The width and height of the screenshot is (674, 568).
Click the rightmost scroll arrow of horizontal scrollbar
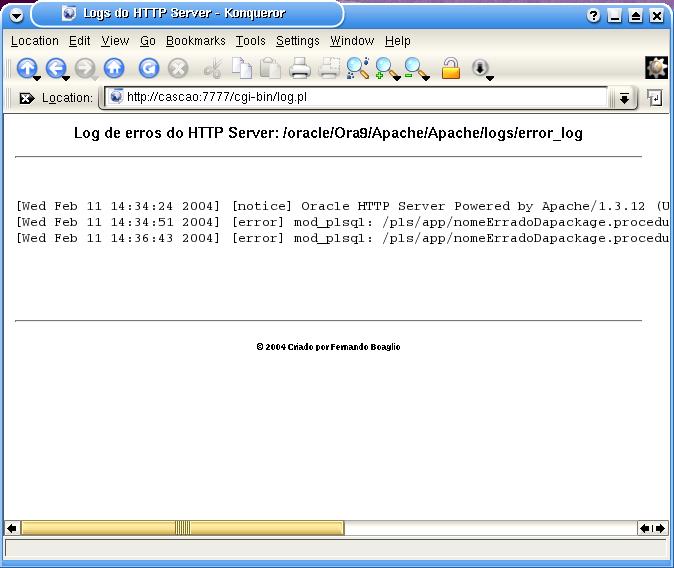(x=661, y=528)
